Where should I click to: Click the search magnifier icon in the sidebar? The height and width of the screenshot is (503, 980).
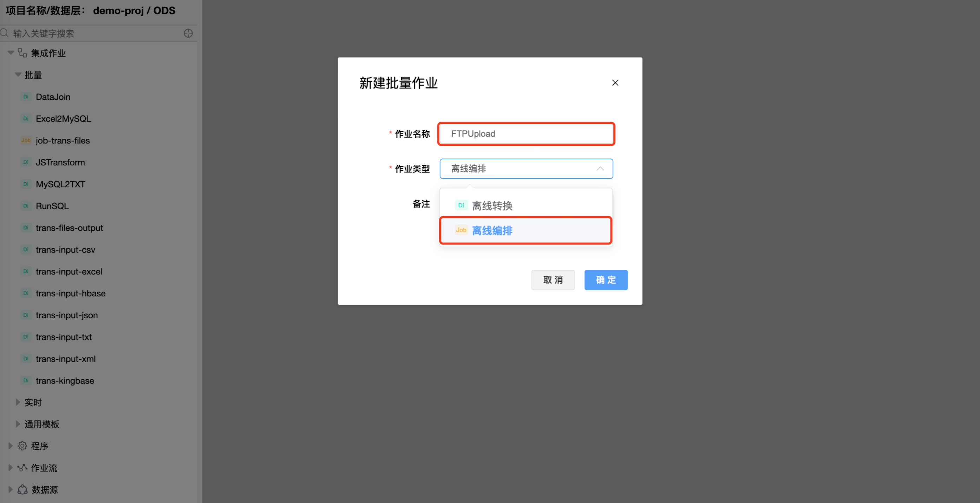[x=5, y=33]
